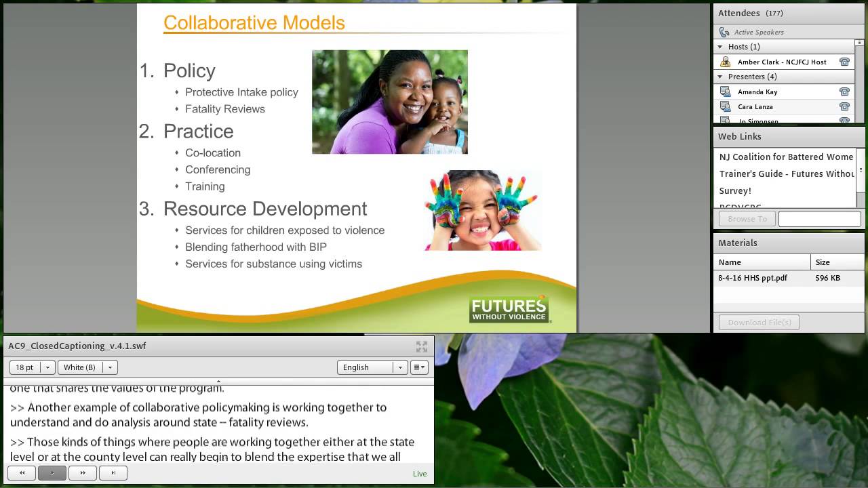Click the phone icon next to Amber Clark
Image resolution: width=868 pixels, height=488 pixels.
[x=844, y=62]
